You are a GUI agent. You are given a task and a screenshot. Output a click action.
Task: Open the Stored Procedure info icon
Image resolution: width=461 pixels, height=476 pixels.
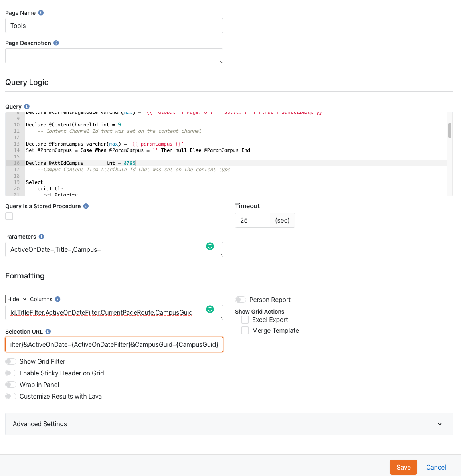point(86,206)
